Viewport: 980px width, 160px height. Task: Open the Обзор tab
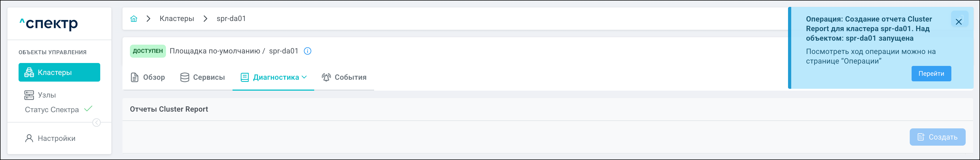pyautogui.click(x=148, y=77)
